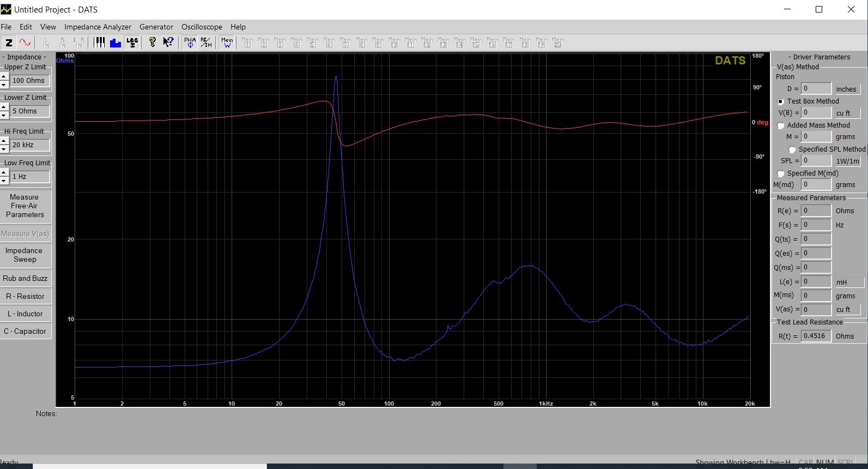This screenshot has width=868, height=469.
Task: Select the Mem 2 memory slot icon
Action: pos(264,43)
